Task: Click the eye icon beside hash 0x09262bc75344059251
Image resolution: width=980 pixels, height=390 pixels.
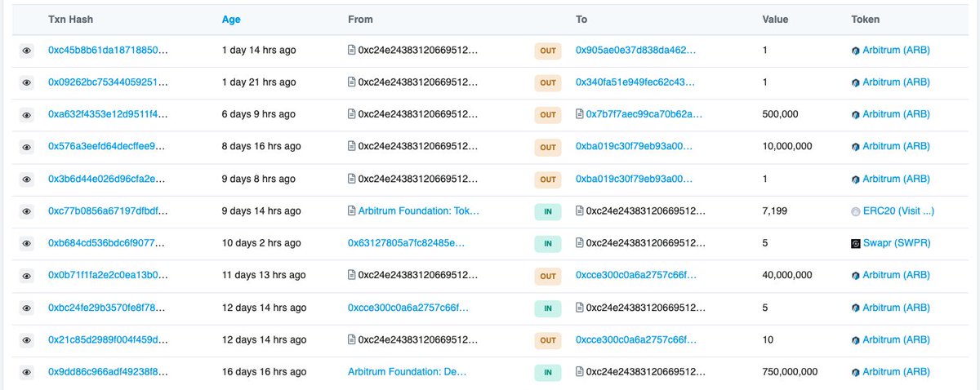Action: point(26,82)
